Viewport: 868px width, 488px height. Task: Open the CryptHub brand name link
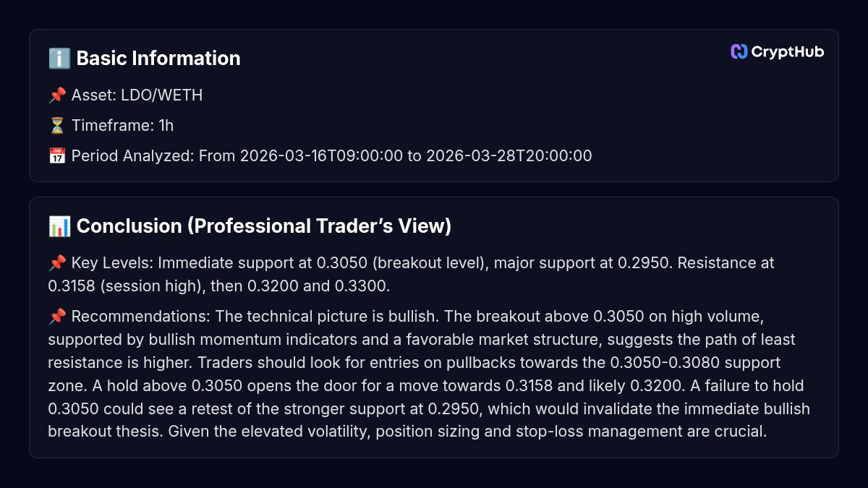coord(787,51)
